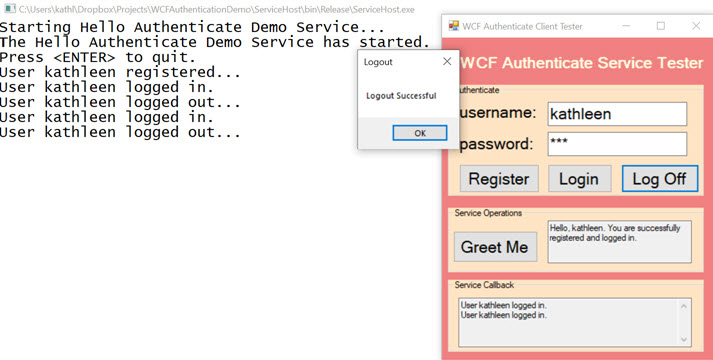Click the ServiceHost.exe console title bar
Viewport: 713px width, 360px height.
[217, 9]
